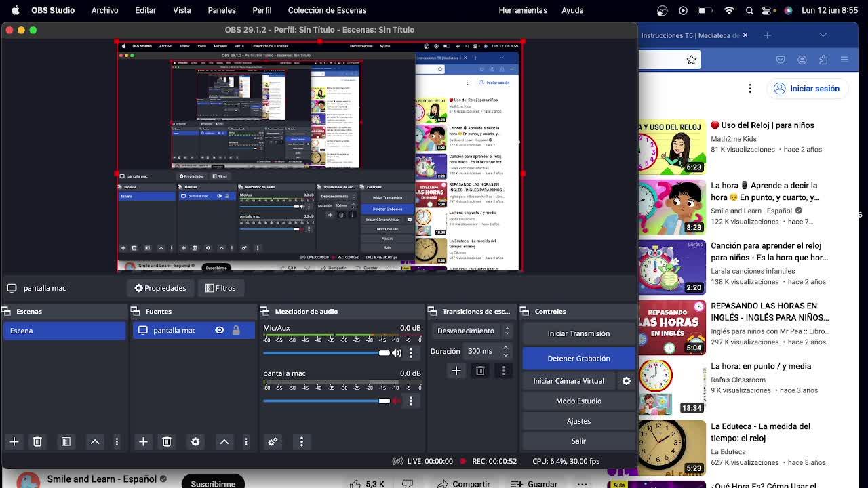
Task: Open advanced audio properties gears icon
Action: click(273, 441)
